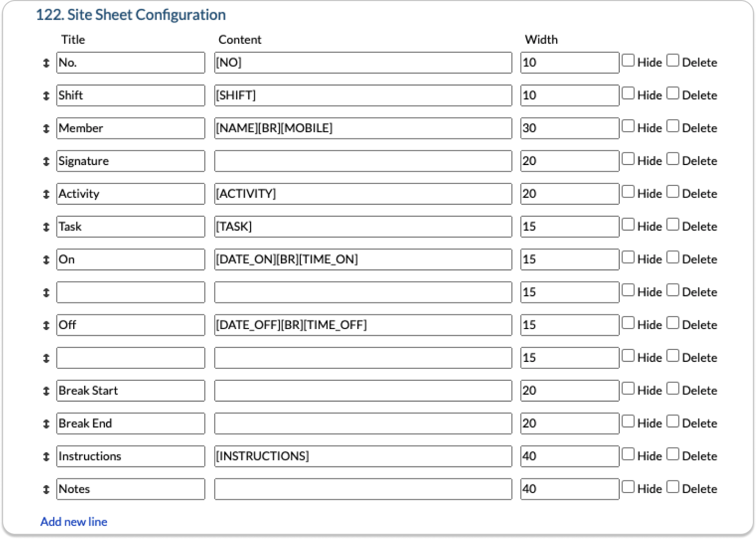Image resolution: width=756 pixels, height=539 pixels.
Task: Toggle Hide checkbox on the Member row
Action: coord(628,126)
